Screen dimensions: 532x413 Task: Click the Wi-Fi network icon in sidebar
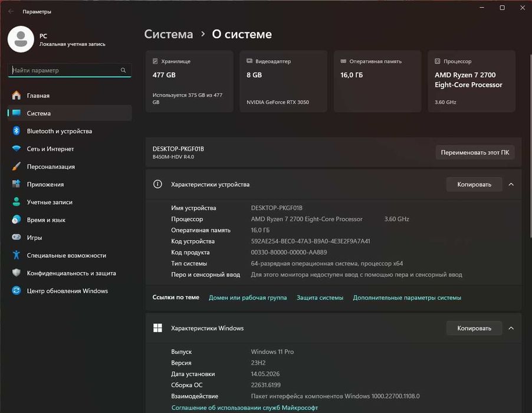pos(17,148)
